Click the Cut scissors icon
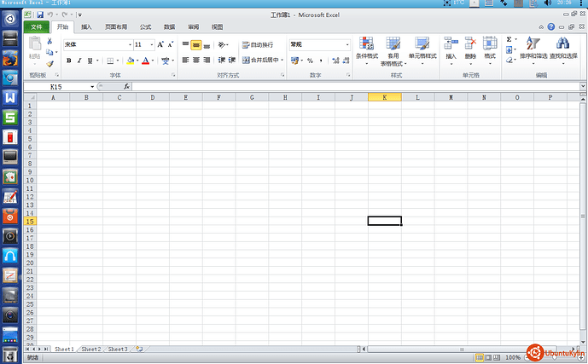The height and width of the screenshot is (364, 588). tap(49, 42)
